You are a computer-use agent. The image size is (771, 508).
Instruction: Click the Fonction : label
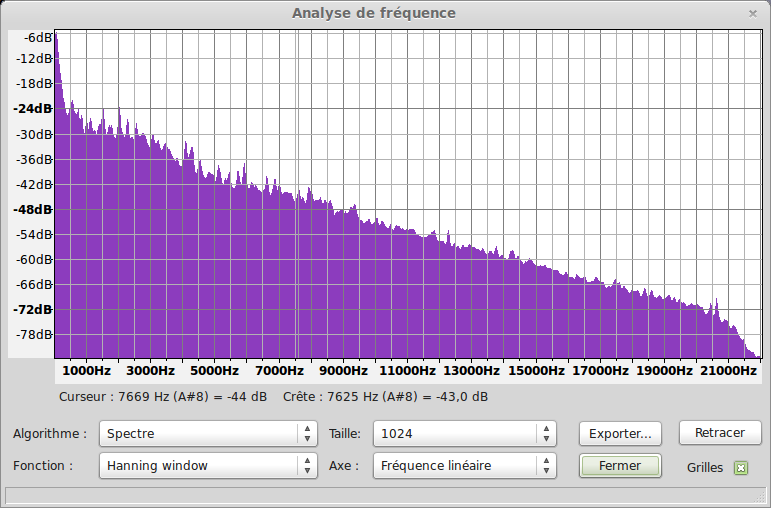[x=43, y=465]
